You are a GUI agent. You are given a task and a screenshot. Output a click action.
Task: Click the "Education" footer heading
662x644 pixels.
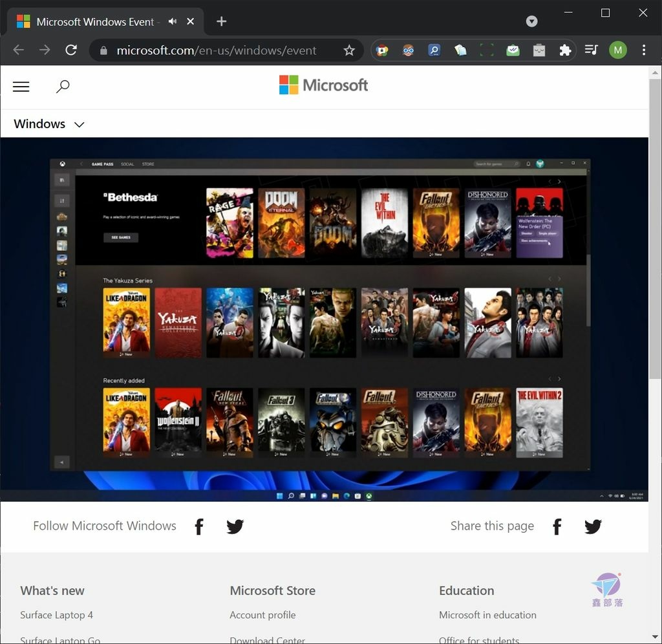coord(467,590)
